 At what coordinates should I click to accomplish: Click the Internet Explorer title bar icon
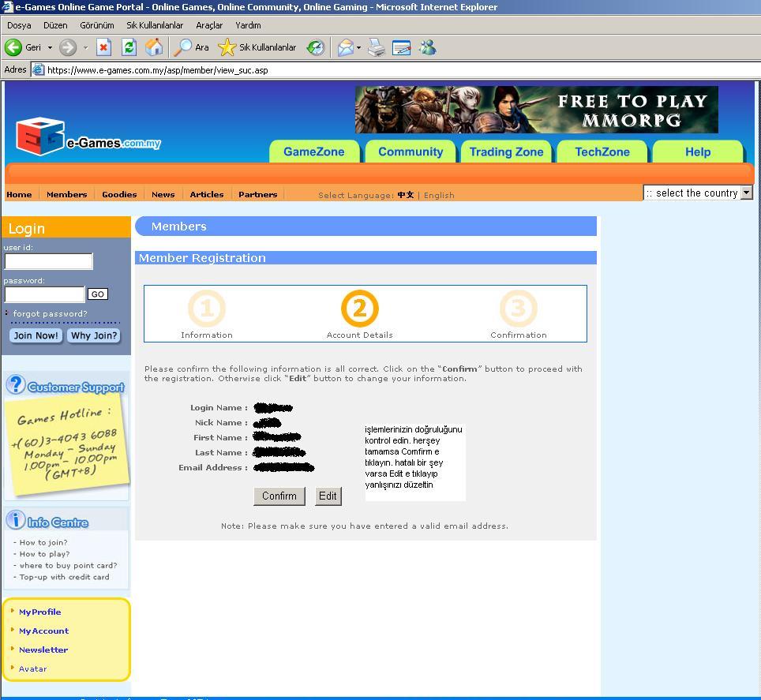[x=7, y=7]
